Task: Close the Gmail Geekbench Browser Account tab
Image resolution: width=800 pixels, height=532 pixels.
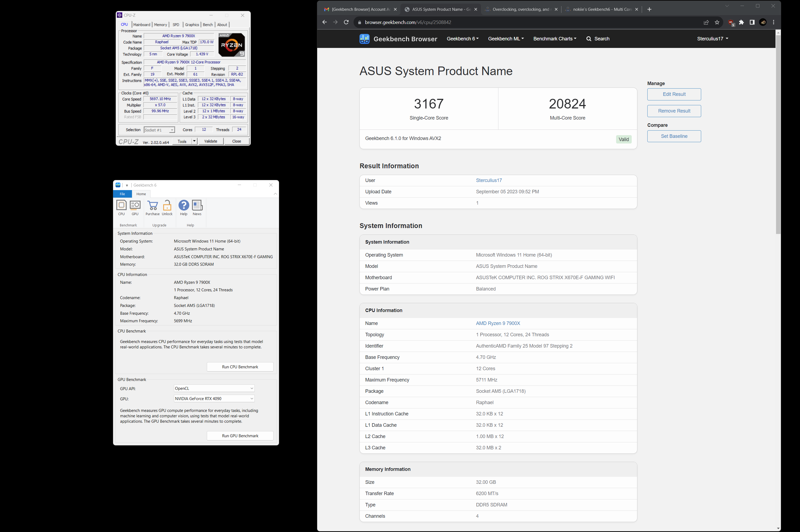Action: coord(395,9)
